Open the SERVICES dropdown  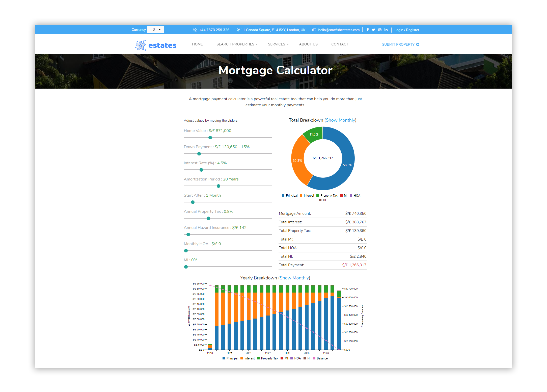tap(278, 44)
